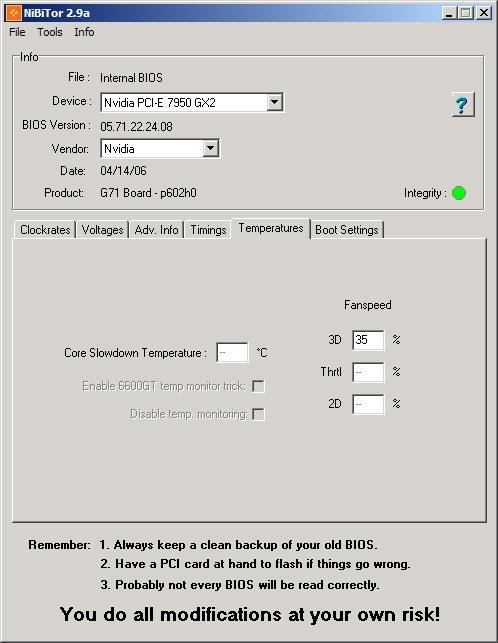Image resolution: width=498 pixels, height=643 pixels.
Task: Enable 6600GT temp monitor trick checkbox
Action: [x=258, y=386]
